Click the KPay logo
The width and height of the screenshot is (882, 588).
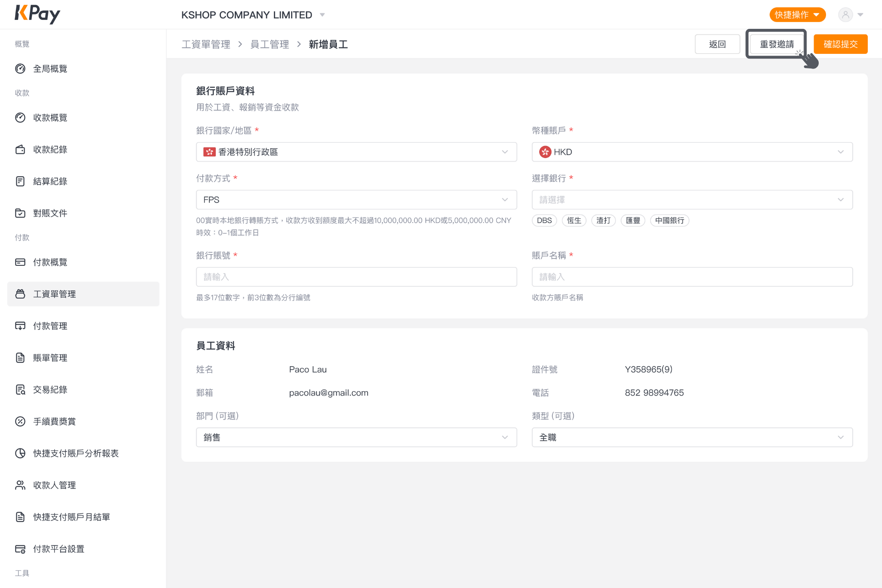tap(37, 14)
